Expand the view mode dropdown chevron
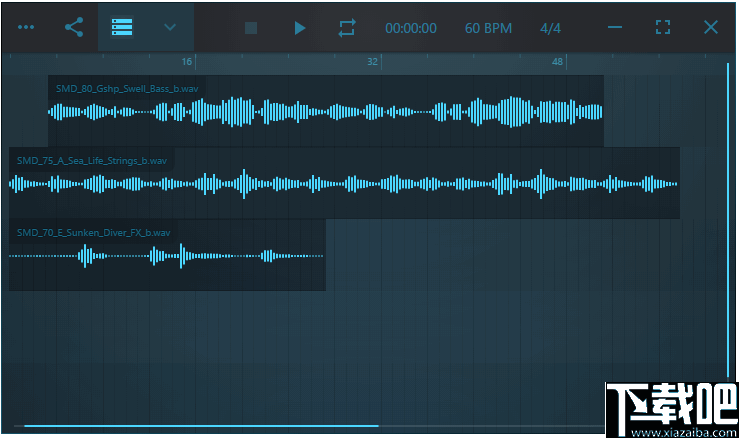This screenshot has width=741, height=438. point(170,27)
